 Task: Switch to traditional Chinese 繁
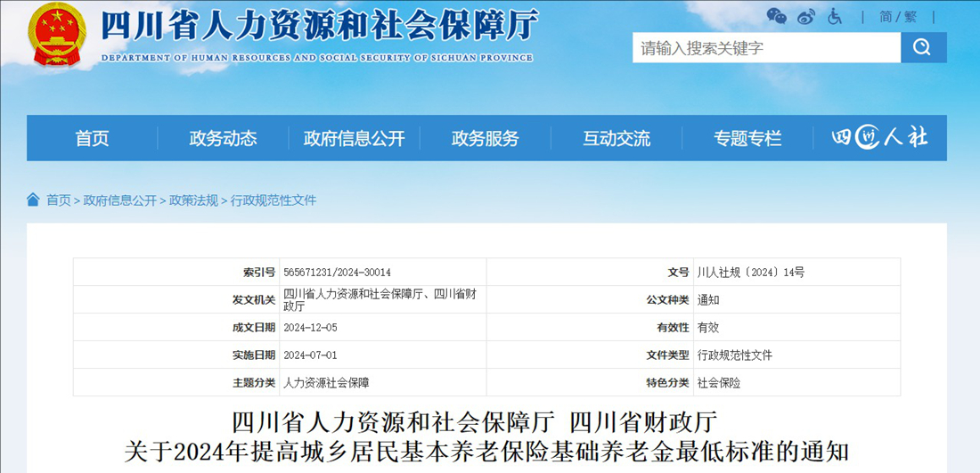pos(911,17)
